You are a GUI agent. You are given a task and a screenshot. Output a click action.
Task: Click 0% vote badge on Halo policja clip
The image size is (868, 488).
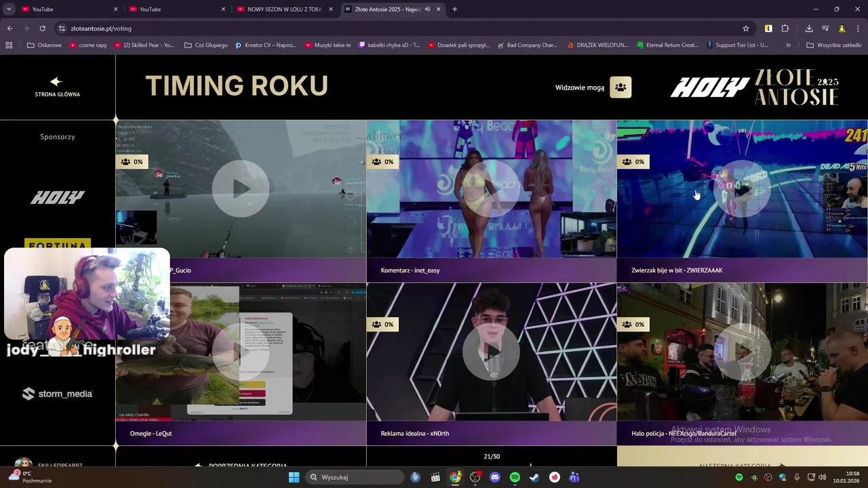633,325
